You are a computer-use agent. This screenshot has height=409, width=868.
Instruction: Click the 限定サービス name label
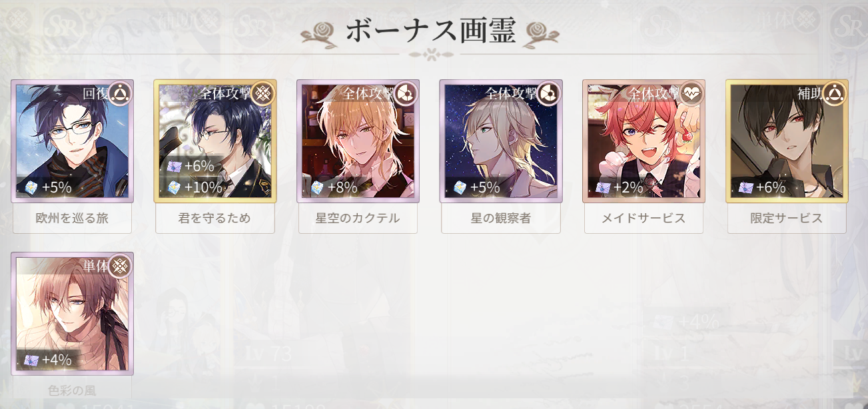pyautogui.click(x=787, y=218)
